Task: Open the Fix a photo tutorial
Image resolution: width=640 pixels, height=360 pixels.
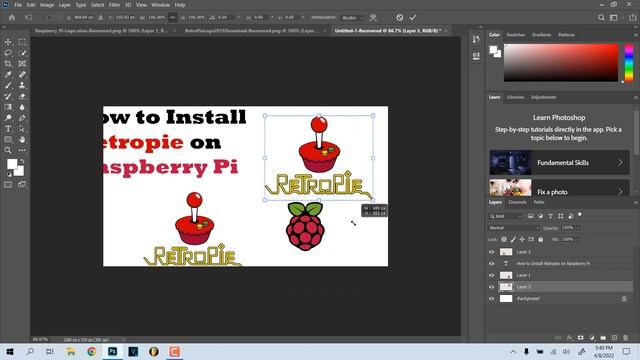Action: 559,188
